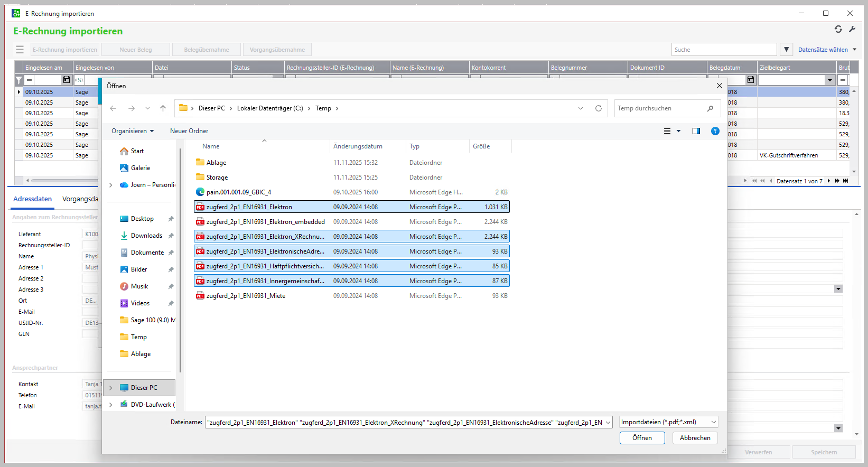Open the Importdateien file type dropdown
The width and height of the screenshot is (868, 467).
(668, 422)
